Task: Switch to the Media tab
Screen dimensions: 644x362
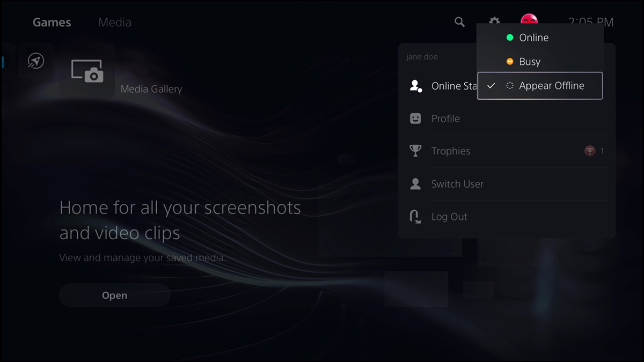Action: point(114,22)
